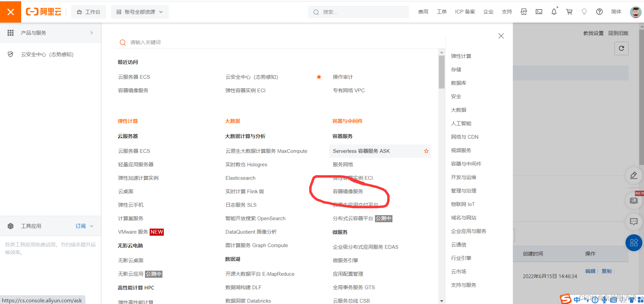Screen dimensions: 644x304
Task: Open the user avatar menu
Action: click(635, 12)
